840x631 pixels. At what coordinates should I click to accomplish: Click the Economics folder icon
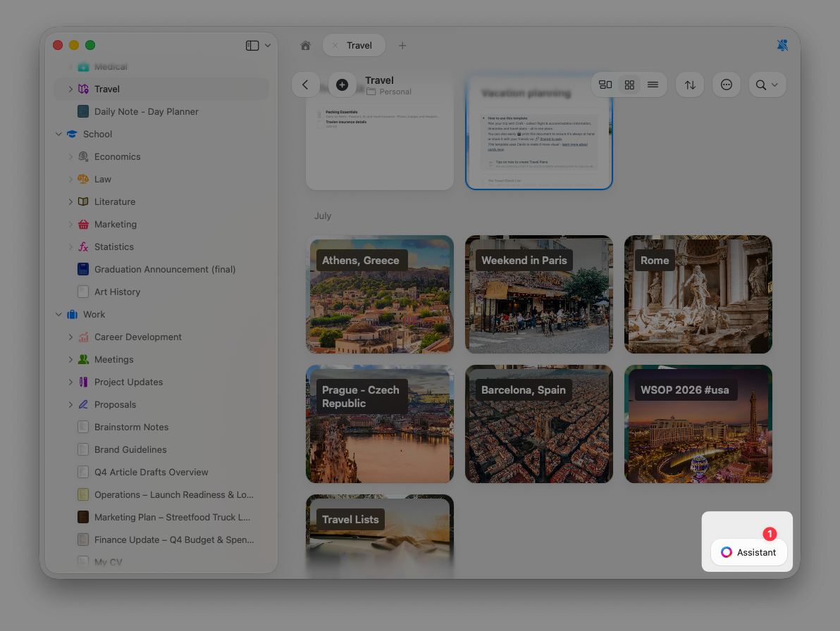[83, 156]
